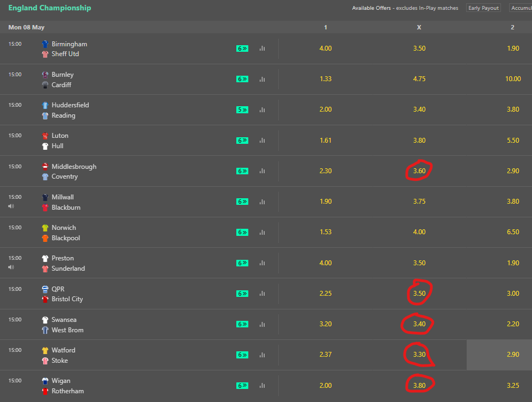Click audio speaker icon under Preston match time
Screen dimensions: 532x402
(11, 267)
